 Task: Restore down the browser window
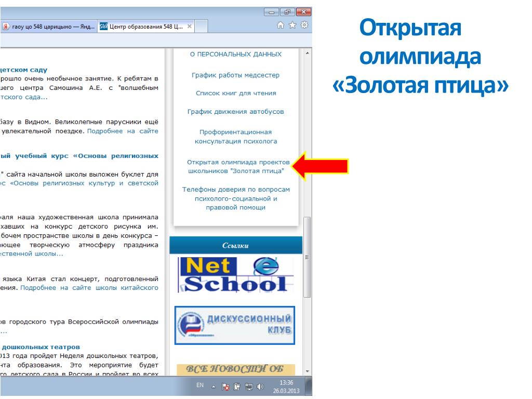pos(287,12)
